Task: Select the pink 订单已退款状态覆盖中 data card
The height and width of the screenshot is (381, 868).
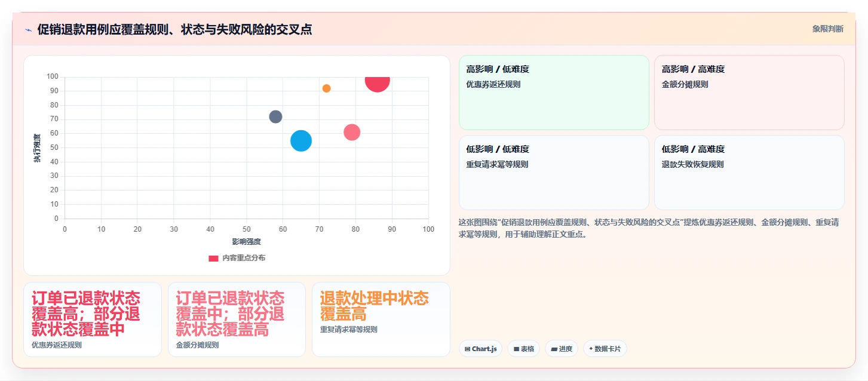Action: (237, 319)
